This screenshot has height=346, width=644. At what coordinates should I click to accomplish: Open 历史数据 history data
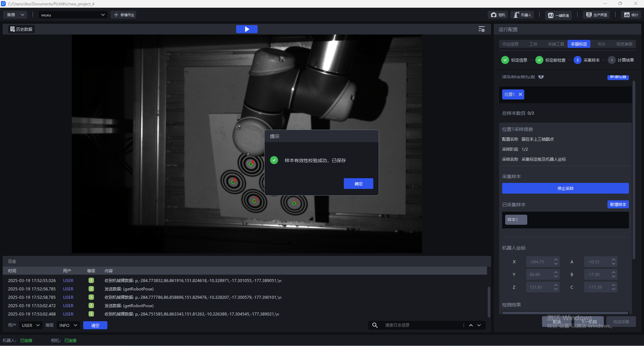[x=21, y=29]
